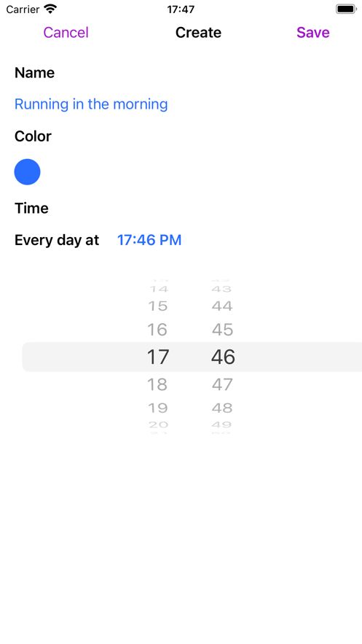Select minute 45 in the picker

(x=222, y=330)
